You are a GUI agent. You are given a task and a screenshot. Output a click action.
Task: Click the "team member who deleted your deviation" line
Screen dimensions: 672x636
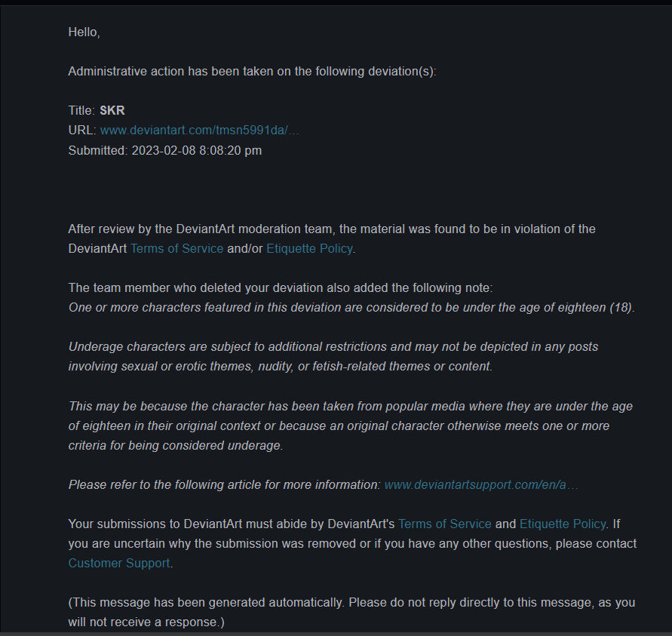[x=280, y=288]
